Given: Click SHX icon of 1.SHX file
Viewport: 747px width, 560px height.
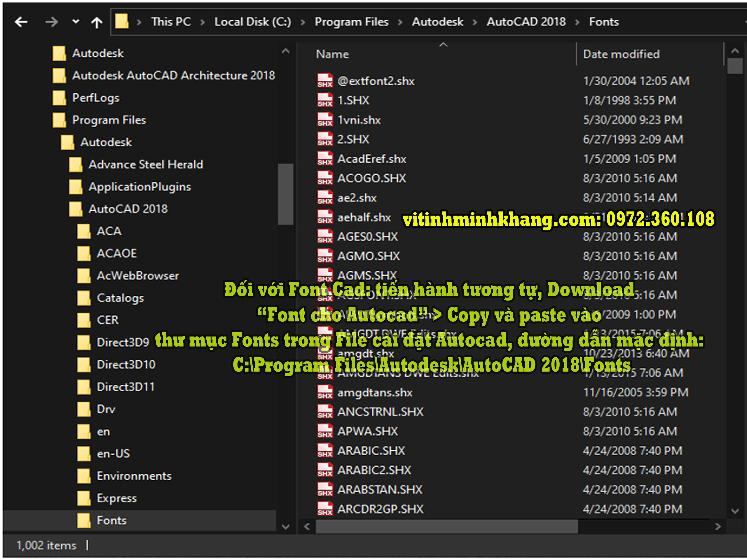Looking at the screenshot, I should [325, 100].
